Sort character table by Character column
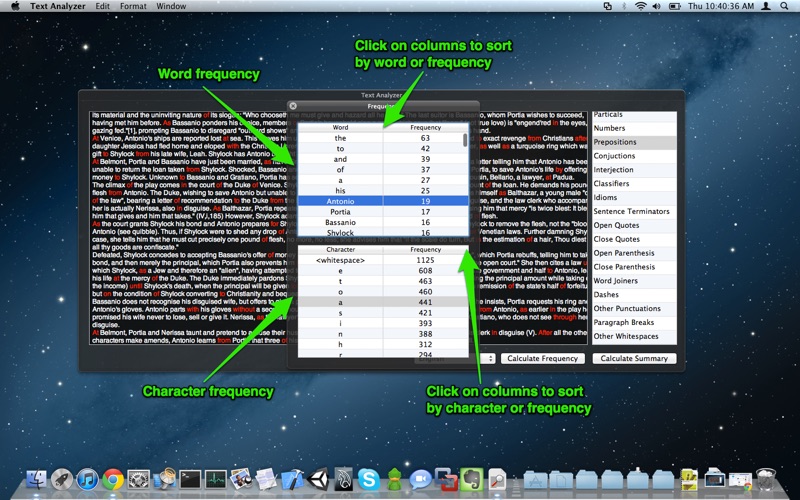This screenshot has width=800, height=500. (x=340, y=249)
